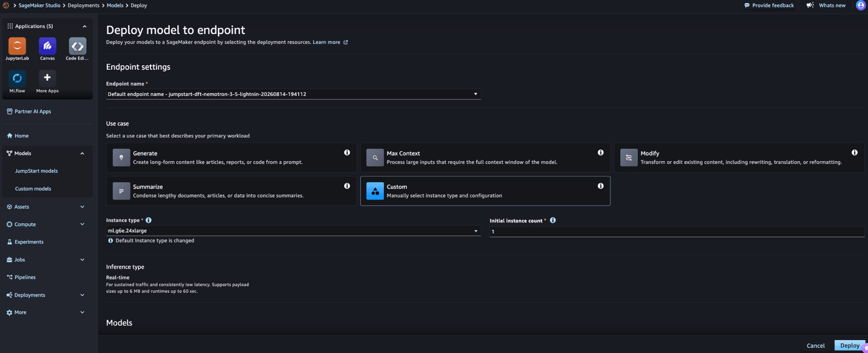Image resolution: width=868 pixels, height=353 pixels.
Task: Click the Initial instance count info icon
Action: [x=553, y=220]
